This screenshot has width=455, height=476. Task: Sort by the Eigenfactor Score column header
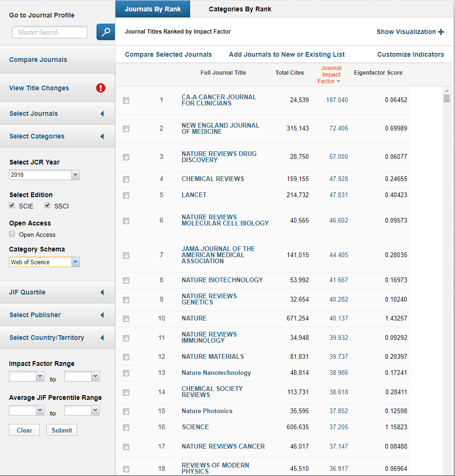(378, 73)
